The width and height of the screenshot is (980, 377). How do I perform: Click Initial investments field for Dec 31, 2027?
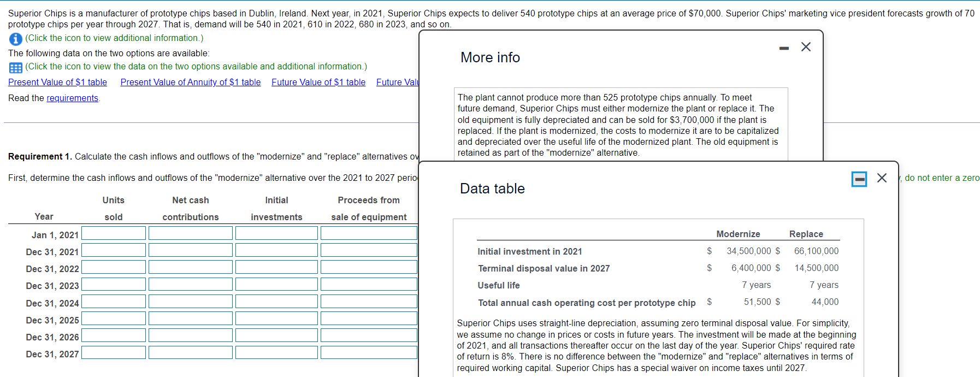pyautogui.click(x=276, y=352)
